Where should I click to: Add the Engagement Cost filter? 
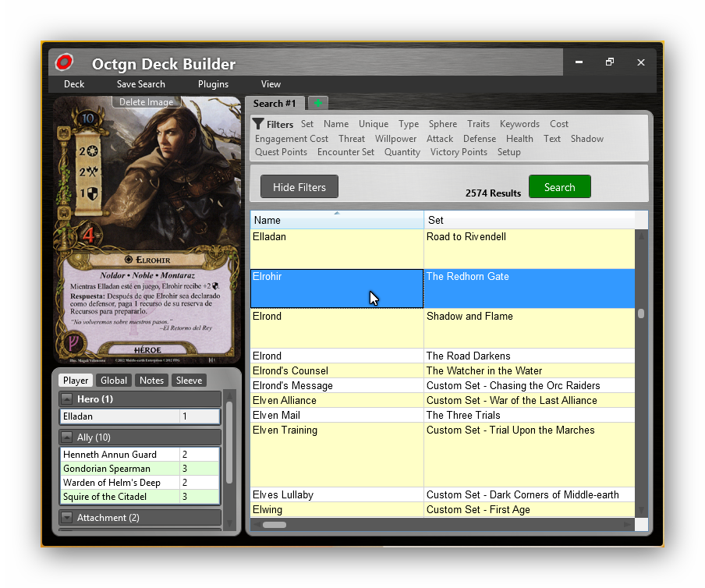pos(292,139)
